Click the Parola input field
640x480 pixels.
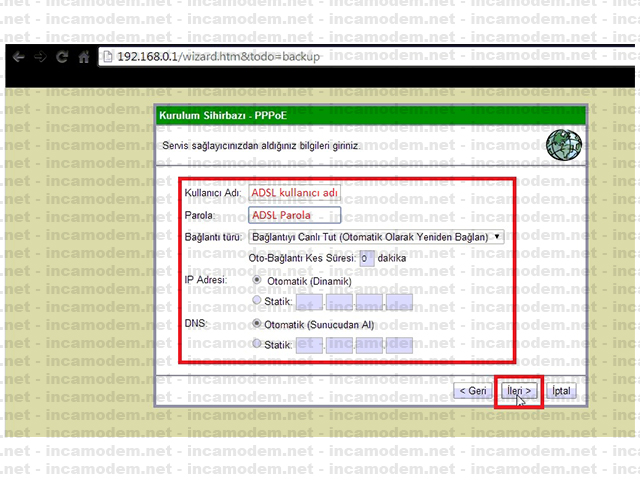[294, 215]
